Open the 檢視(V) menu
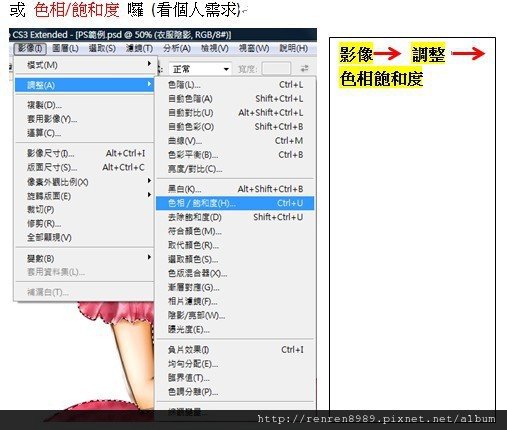Viewport: 507px width, 430px height. (x=214, y=49)
